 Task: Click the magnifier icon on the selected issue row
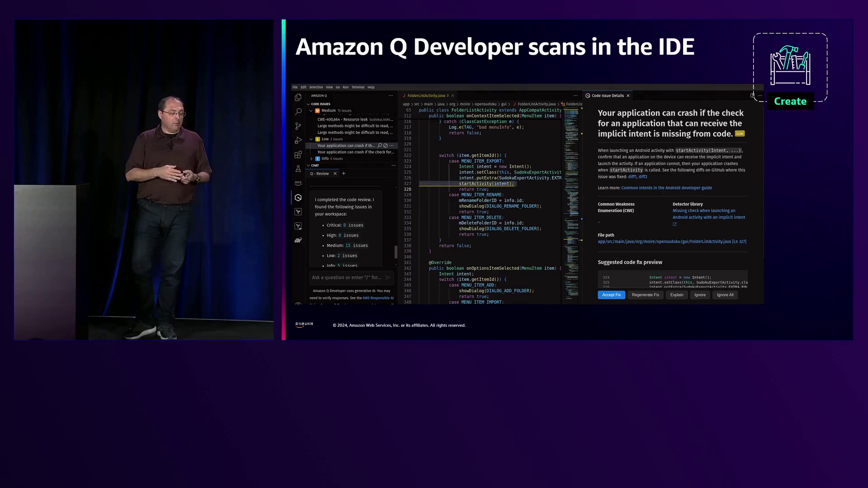click(380, 145)
